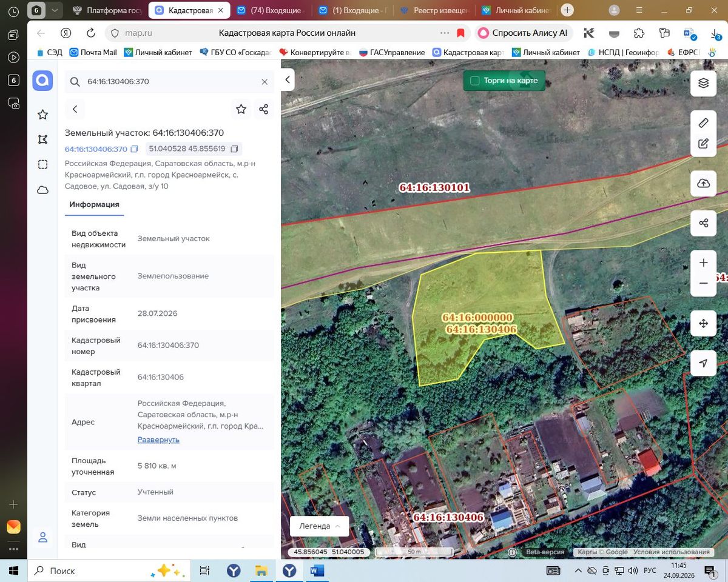Click the share button on the map toolbar
The height and width of the screenshot is (582, 728).
tap(703, 223)
